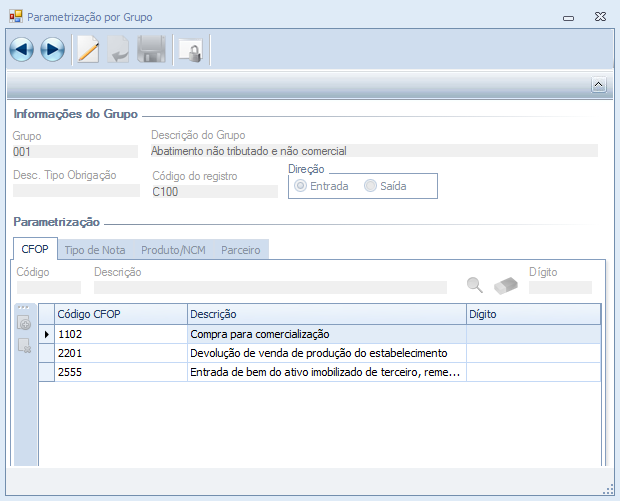620x501 pixels.
Task: Minimize the Parametrização por Grupo window
Action: click(x=568, y=18)
